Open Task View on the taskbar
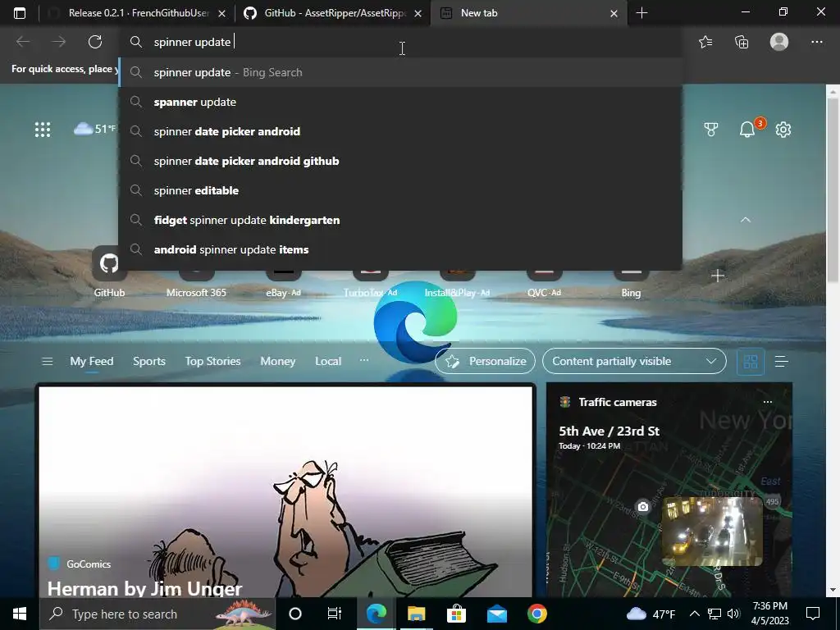The width and height of the screenshot is (840, 630). [335, 614]
